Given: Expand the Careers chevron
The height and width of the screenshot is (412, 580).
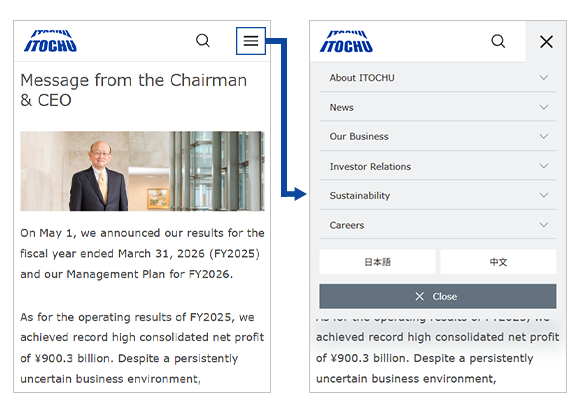Looking at the screenshot, I should (x=543, y=225).
